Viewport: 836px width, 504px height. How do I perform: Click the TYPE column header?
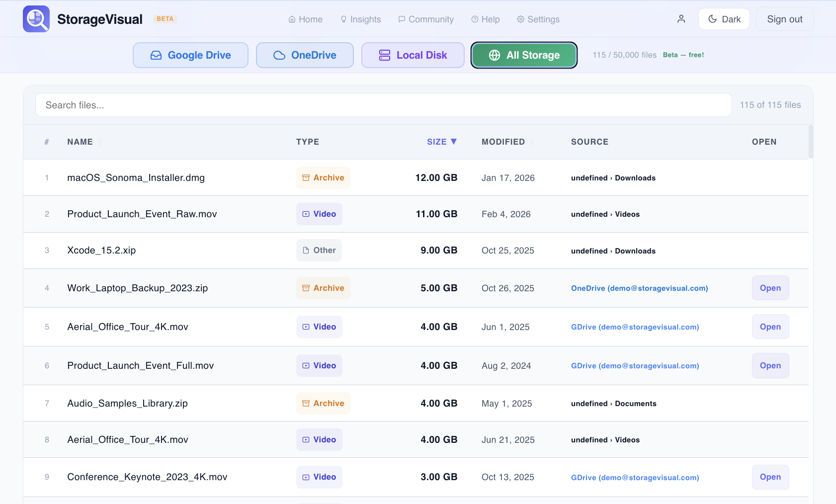point(308,142)
